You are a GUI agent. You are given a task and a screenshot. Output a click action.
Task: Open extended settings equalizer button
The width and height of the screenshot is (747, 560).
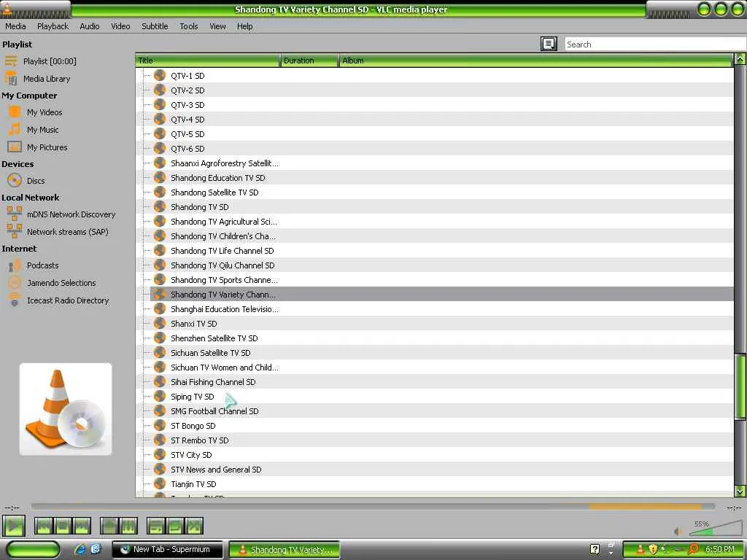(x=128, y=526)
